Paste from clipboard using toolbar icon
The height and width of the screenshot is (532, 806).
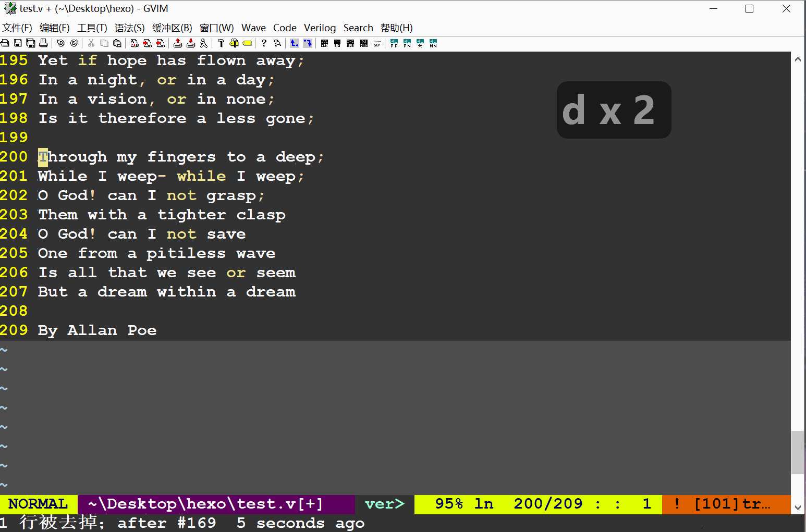pos(117,43)
